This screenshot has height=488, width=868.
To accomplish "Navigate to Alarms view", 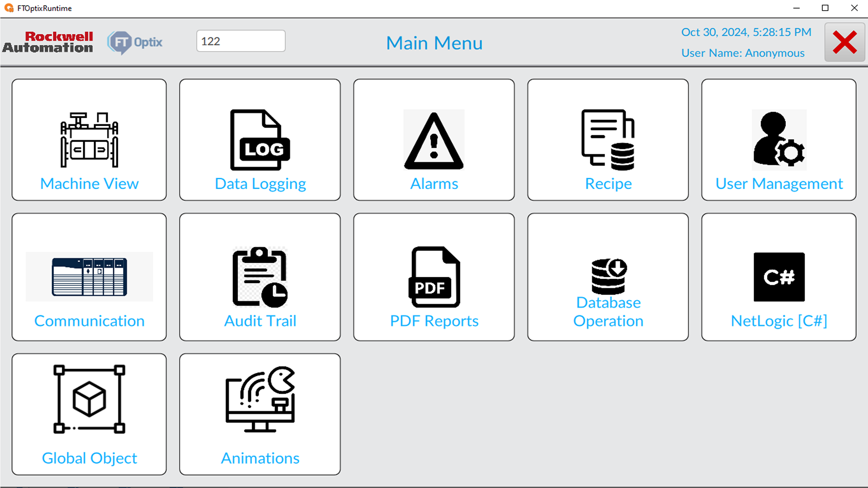I will point(434,140).
